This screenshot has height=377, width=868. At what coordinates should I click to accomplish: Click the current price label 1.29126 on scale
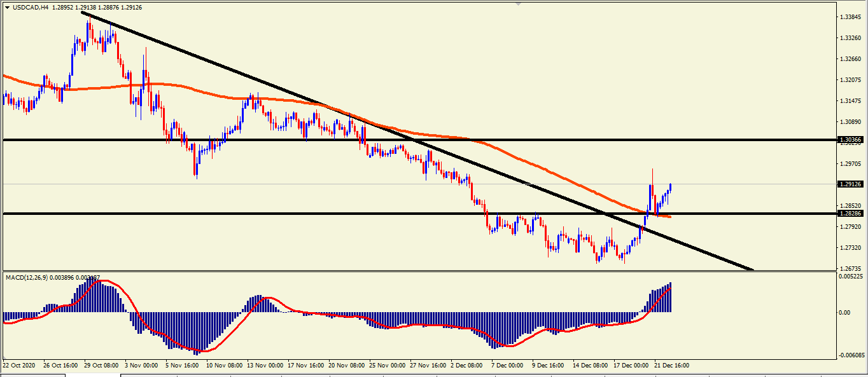[x=851, y=184]
